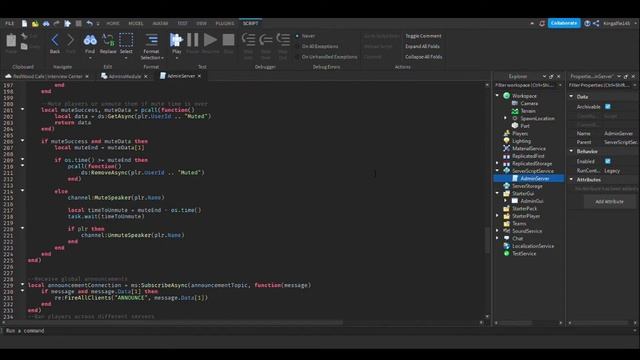The height and width of the screenshot is (360, 640).
Task: Switch to the PLUGINS ribbon tab
Action: pyautogui.click(x=224, y=24)
